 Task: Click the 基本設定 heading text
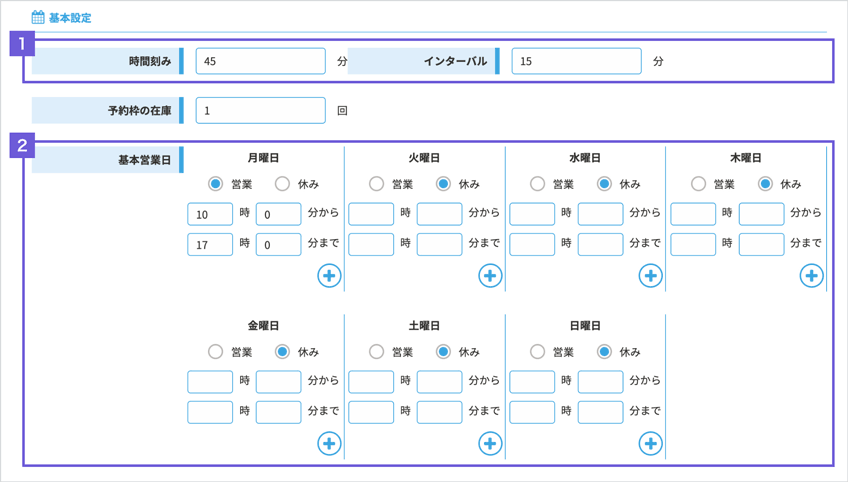tap(70, 18)
